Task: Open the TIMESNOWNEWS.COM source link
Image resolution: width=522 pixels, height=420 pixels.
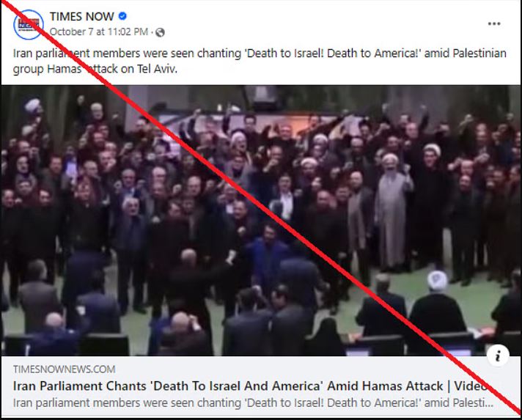Action: tap(65, 369)
